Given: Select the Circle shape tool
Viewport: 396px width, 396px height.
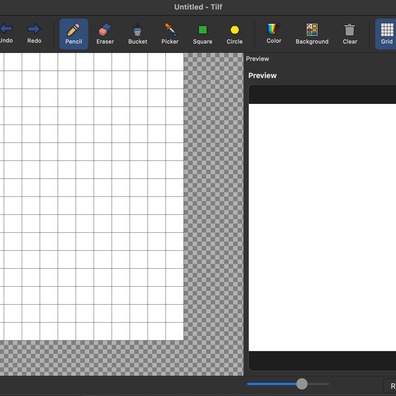Looking at the screenshot, I should click(235, 34).
